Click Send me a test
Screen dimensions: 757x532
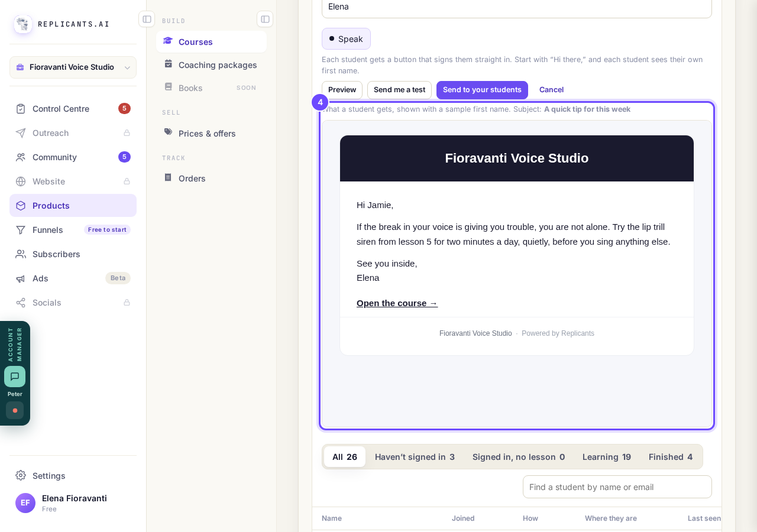[x=399, y=90]
